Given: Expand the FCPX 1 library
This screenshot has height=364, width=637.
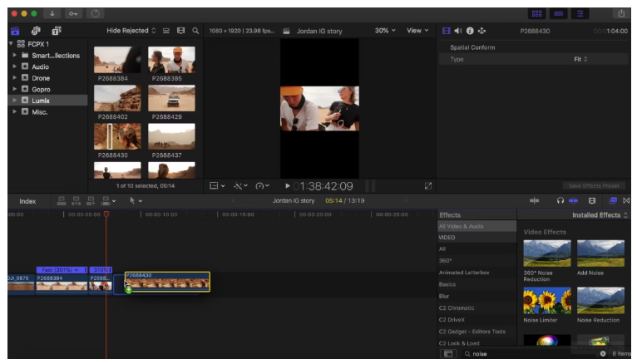Looking at the screenshot, I should pos(11,44).
